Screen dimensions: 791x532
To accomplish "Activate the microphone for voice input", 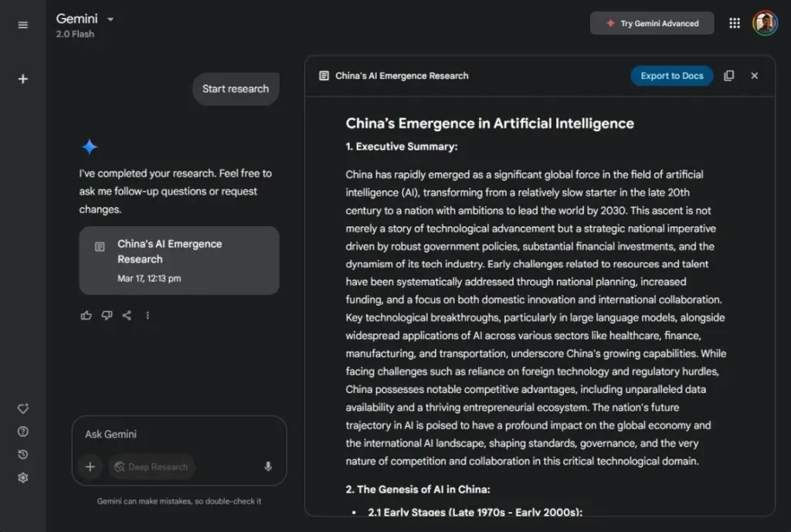I will coord(267,466).
